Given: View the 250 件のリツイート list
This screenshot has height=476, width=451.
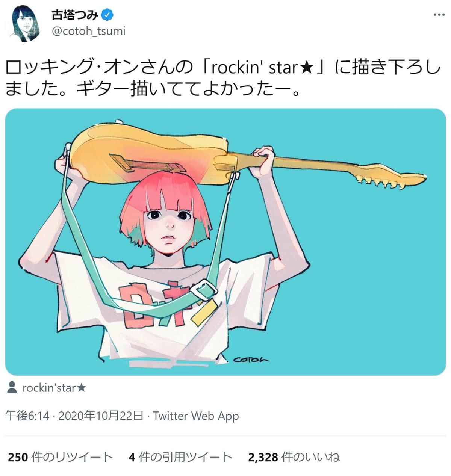Looking at the screenshot, I should (61, 457).
